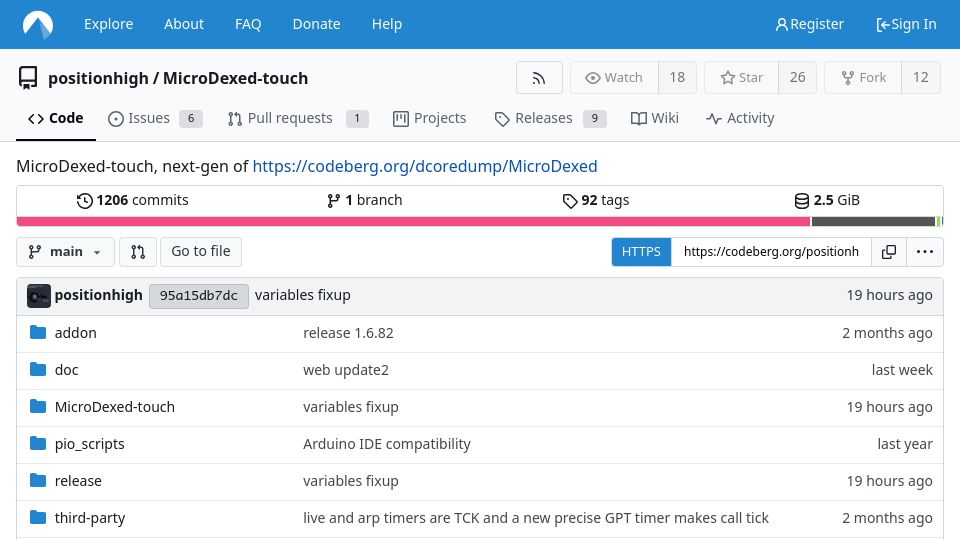Click the repository icon beside positionhigh

[28, 78]
